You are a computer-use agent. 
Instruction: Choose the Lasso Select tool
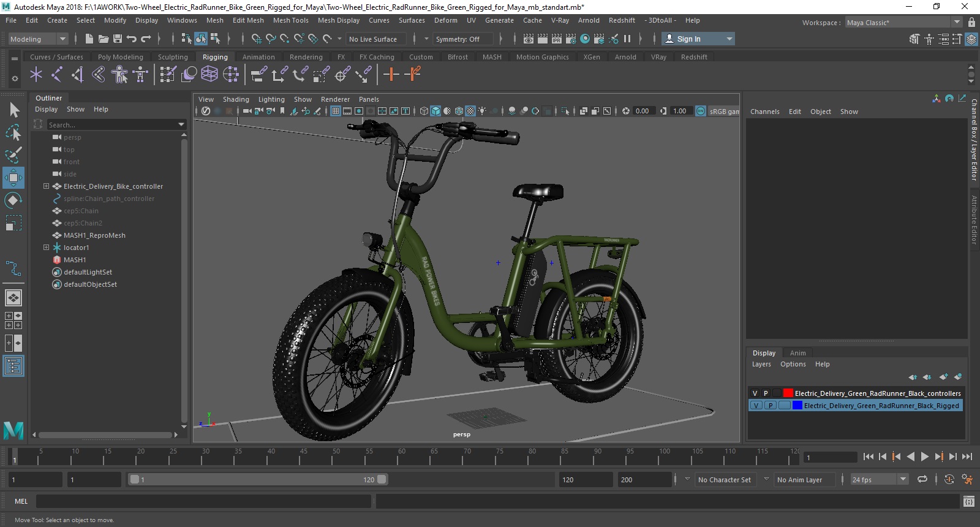13,132
